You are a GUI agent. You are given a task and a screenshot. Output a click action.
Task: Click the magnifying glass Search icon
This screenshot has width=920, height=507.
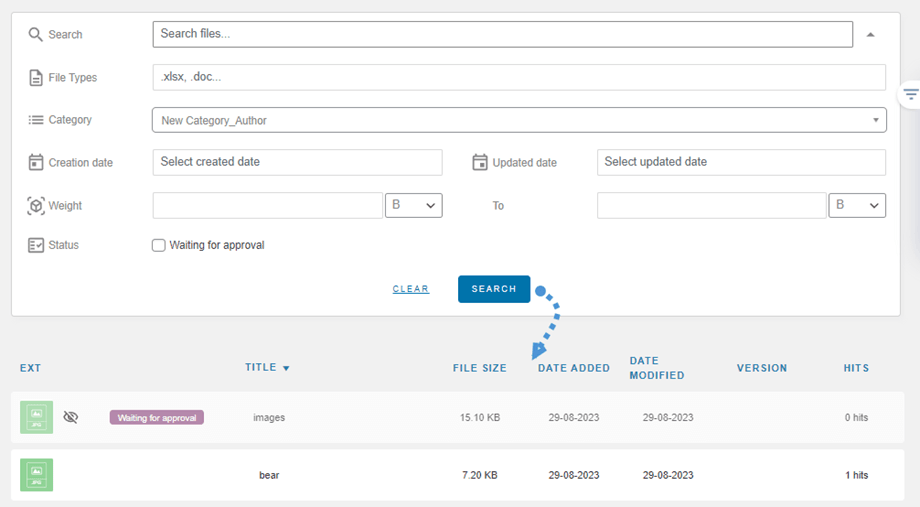click(36, 34)
